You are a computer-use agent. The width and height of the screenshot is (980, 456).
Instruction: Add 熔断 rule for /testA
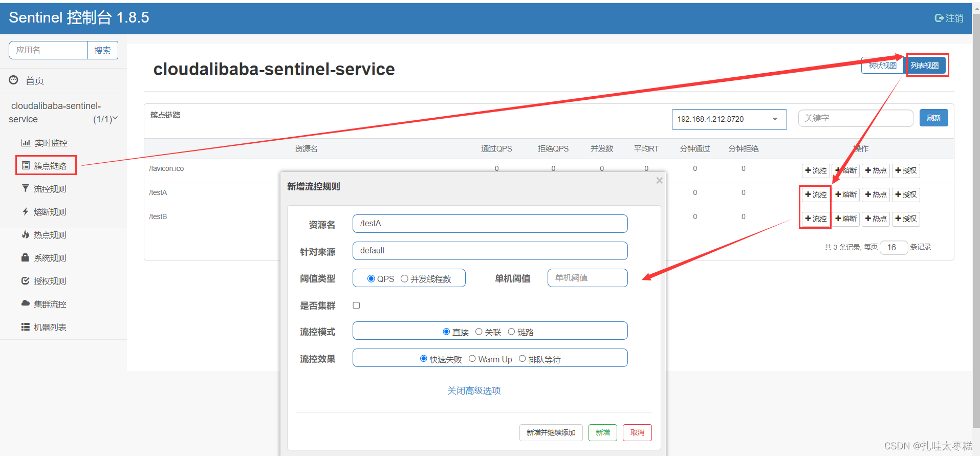(846, 194)
